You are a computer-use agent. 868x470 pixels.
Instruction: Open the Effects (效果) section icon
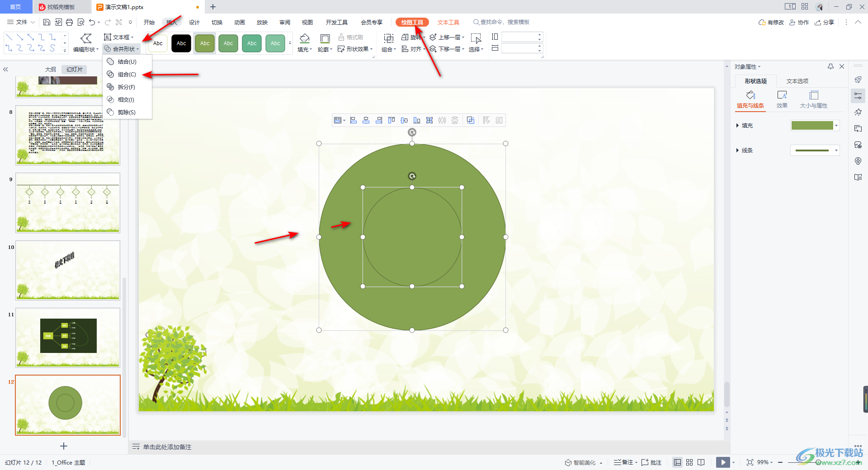click(782, 99)
